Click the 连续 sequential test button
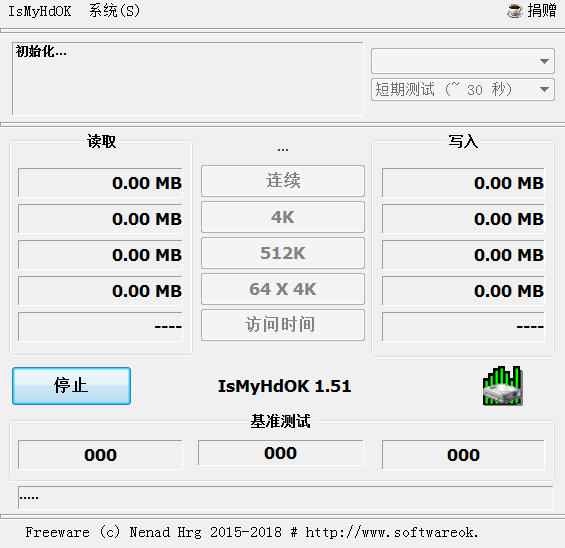The image size is (565, 548). [283, 181]
